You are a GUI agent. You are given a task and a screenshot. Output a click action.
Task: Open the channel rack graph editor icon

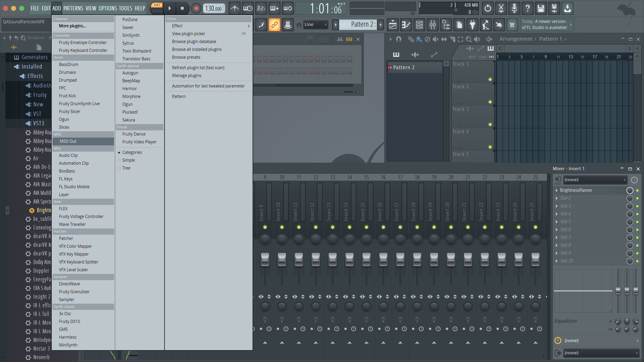click(x=340, y=39)
